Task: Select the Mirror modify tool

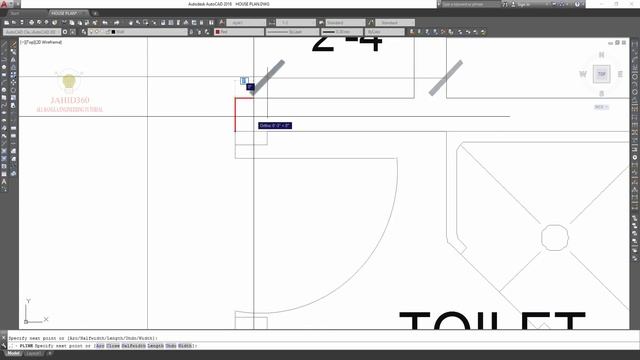Action: pyautogui.click(x=13, y=60)
